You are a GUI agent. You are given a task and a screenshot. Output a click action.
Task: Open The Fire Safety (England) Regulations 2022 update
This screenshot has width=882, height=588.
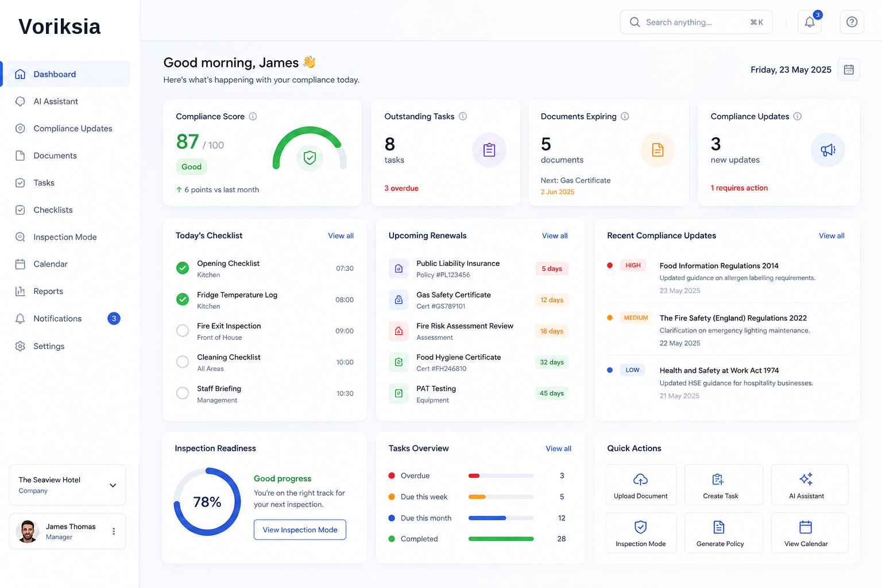click(x=733, y=318)
